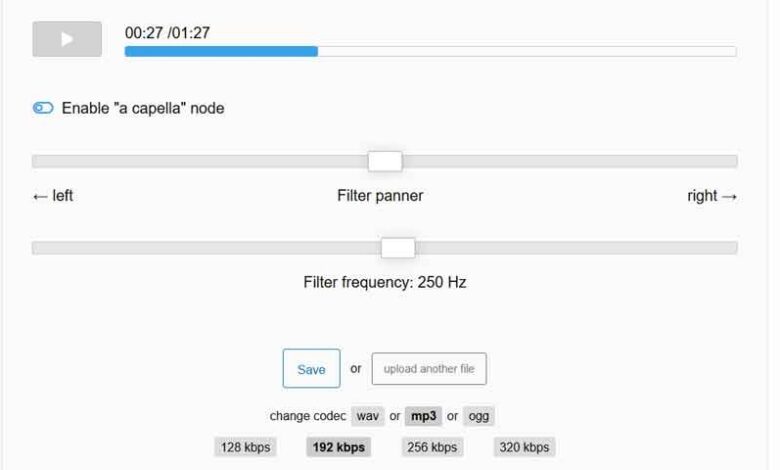Select the mp3 codec option
The width and height of the screenshot is (780, 470).
click(424, 416)
